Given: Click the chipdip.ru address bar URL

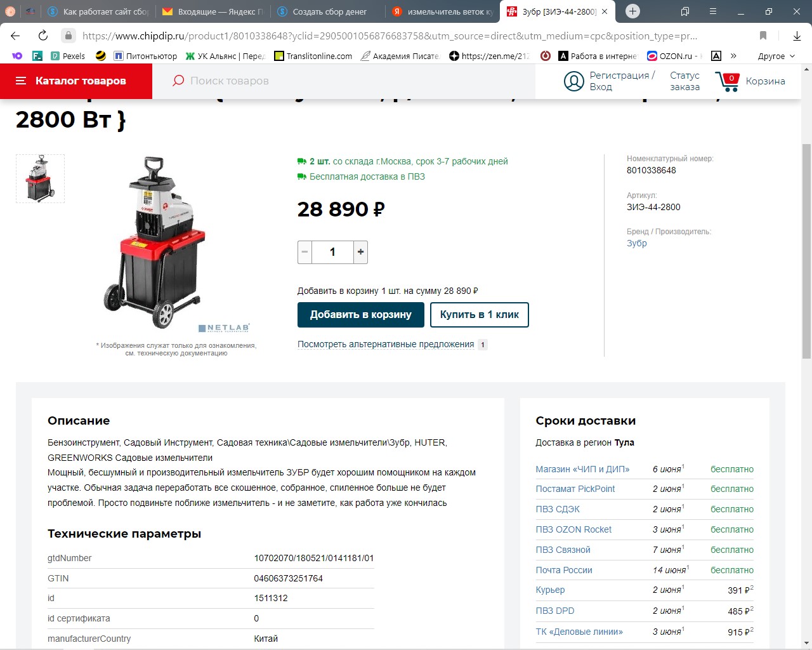Looking at the screenshot, I should [x=390, y=36].
